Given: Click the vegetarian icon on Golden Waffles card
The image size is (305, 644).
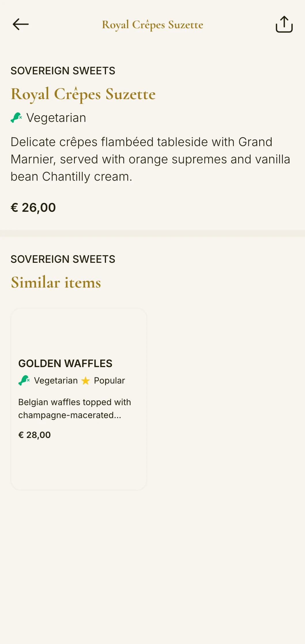Looking at the screenshot, I should [24, 380].
